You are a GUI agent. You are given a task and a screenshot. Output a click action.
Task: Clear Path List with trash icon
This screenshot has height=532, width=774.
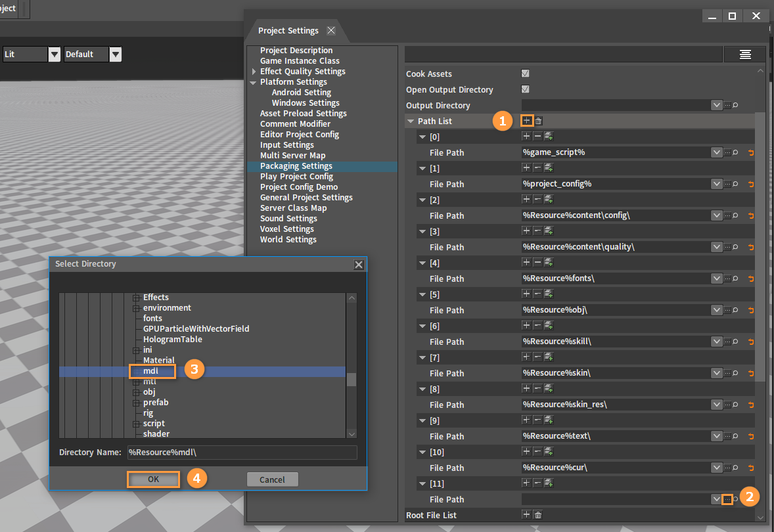(x=538, y=121)
